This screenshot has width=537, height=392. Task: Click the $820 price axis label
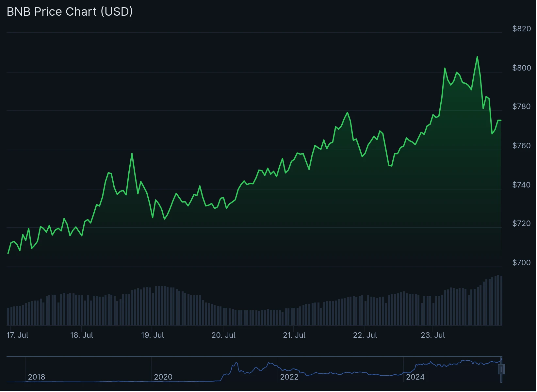click(521, 29)
